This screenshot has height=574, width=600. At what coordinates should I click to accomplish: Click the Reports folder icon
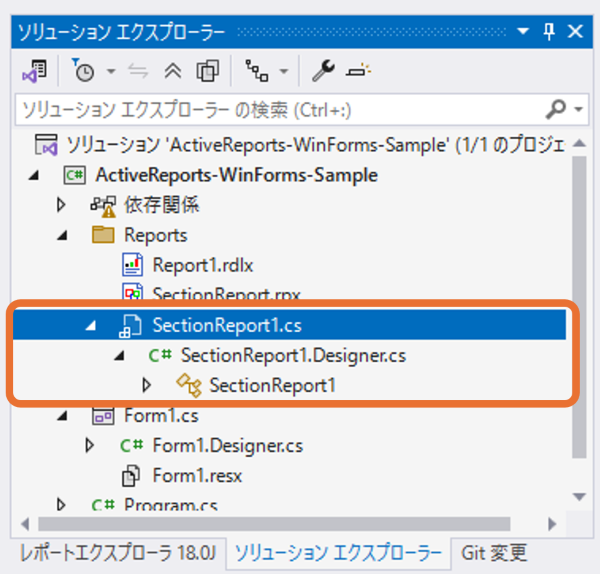(103, 234)
